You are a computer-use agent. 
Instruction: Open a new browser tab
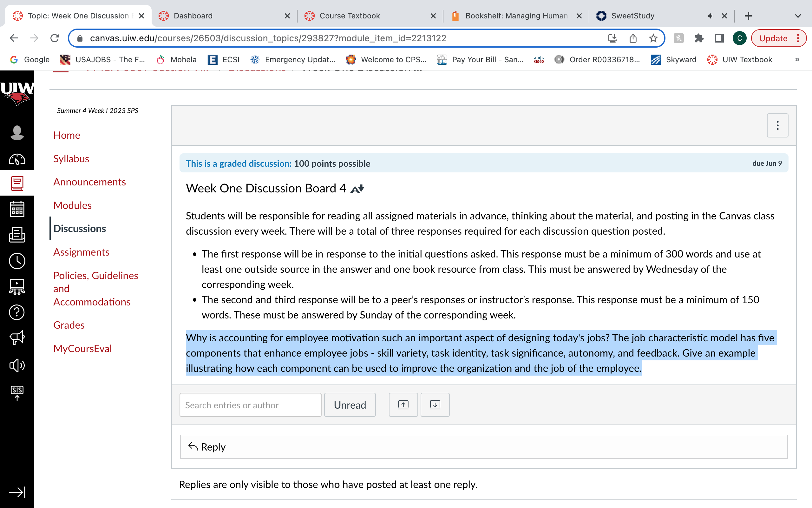pos(748,16)
